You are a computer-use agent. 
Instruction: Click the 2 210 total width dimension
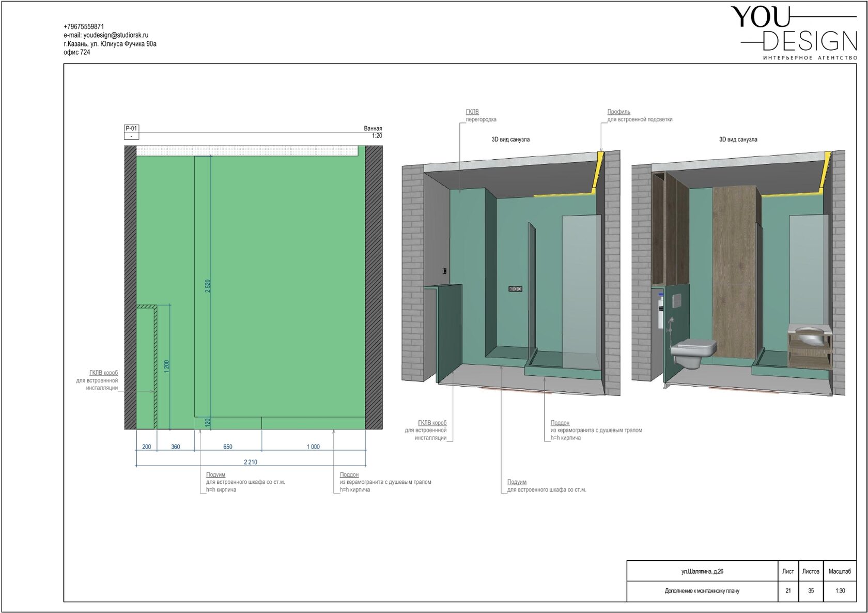(251, 462)
